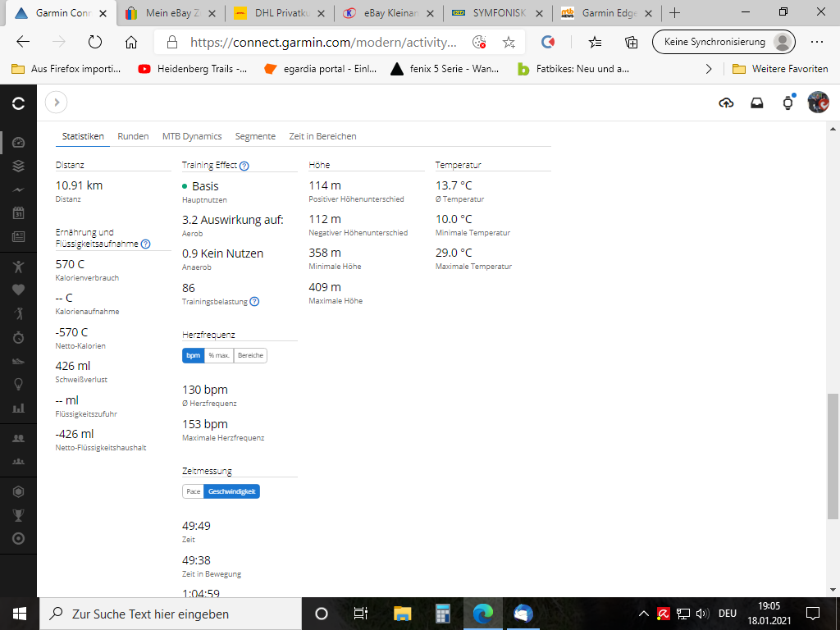This screenshot has height=630, width=840.
Task: Open the notifications inbox tray icon
Action: pos(757,103)
